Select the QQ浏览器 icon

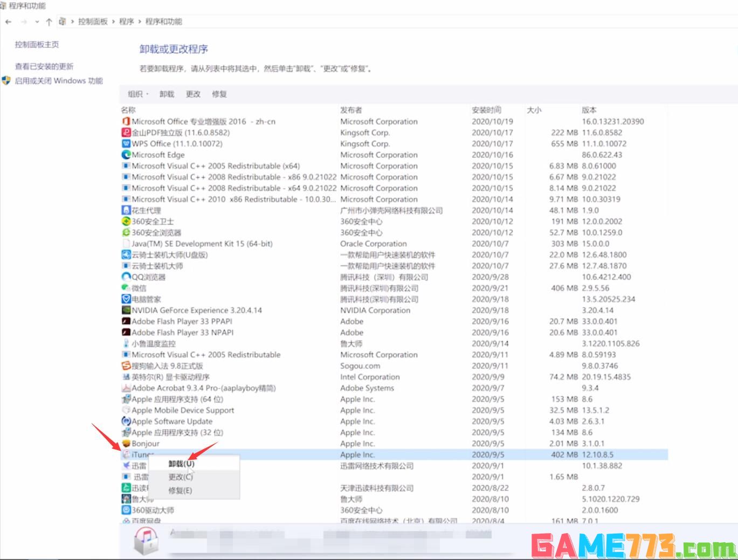126,277
